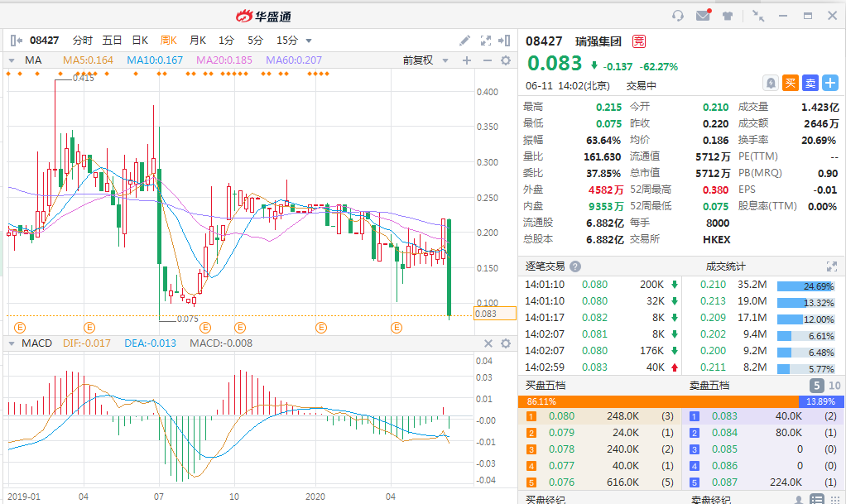The width and height of the screenshot is (846, 504).
Task: Switch to 月K monthly chart
Action: tap(198, 40)
